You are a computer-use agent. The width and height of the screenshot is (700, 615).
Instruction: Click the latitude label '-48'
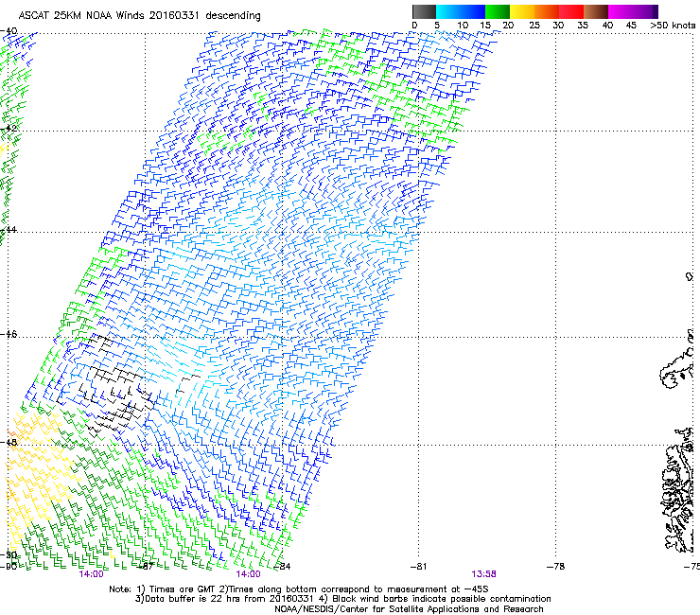(10, 442)
